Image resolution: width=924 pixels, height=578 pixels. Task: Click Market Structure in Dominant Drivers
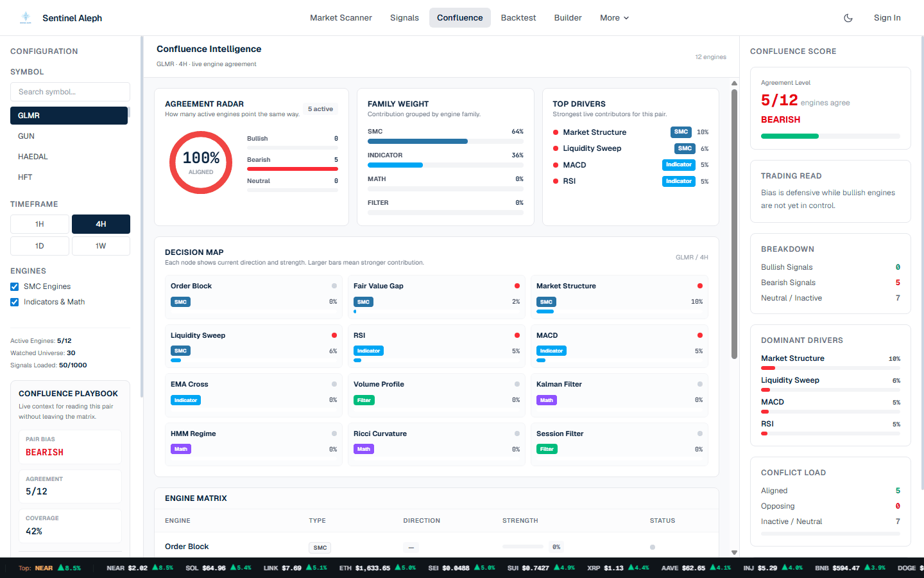point(792,358)
